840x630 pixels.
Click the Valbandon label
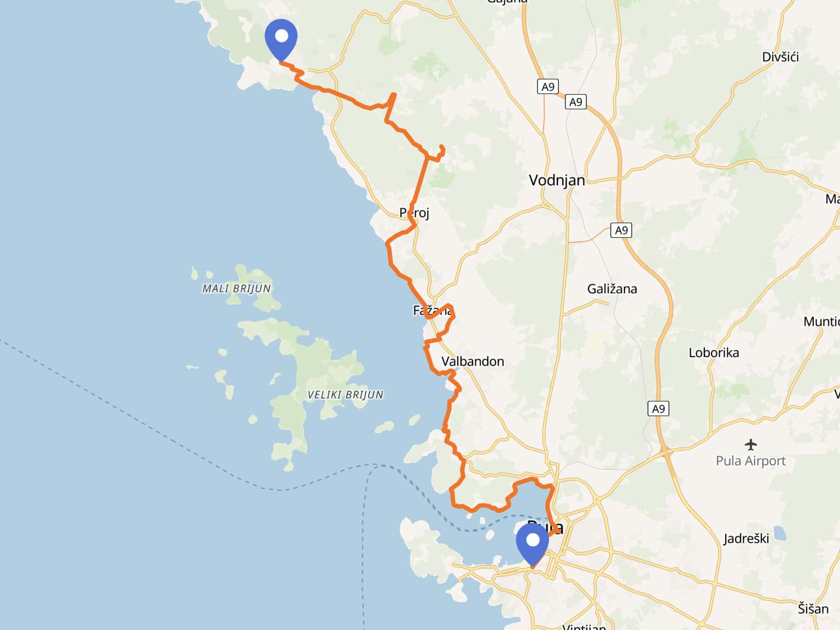pyautogui.click(x=472, y=361)
